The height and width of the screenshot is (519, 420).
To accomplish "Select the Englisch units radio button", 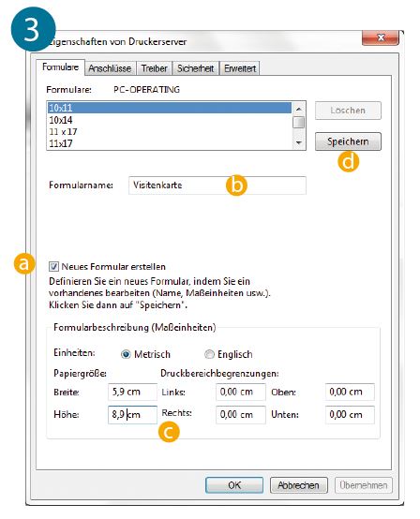I will point(209,354).
